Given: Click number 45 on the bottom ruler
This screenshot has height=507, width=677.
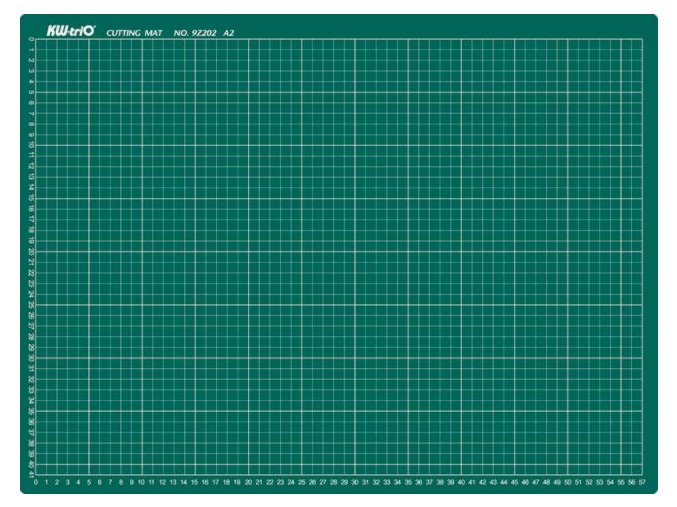Looking at the screenshot, I should point(514,482).
